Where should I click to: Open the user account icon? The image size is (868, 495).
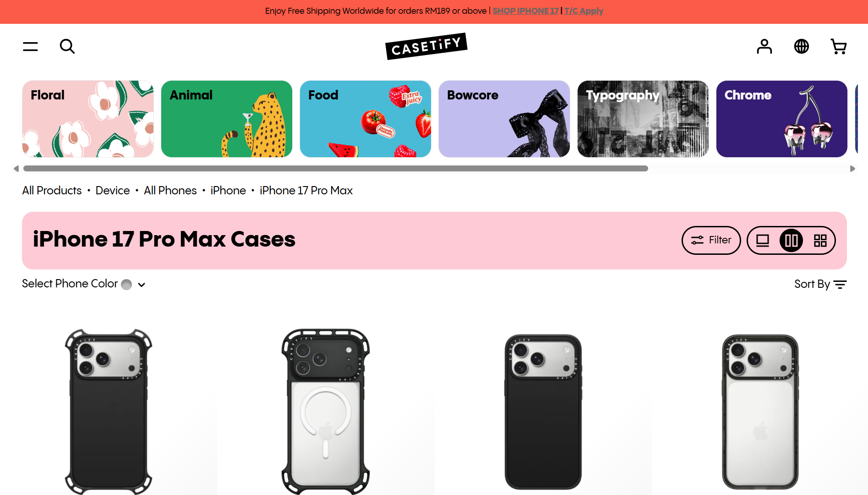[764, 46]
